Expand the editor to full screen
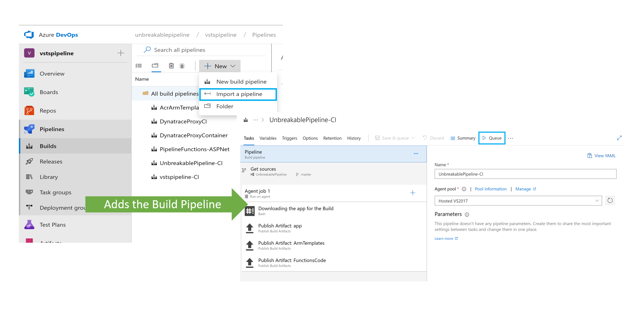This screenshot has width=644, height=313. pyautogui.click(x=619, y=138)
